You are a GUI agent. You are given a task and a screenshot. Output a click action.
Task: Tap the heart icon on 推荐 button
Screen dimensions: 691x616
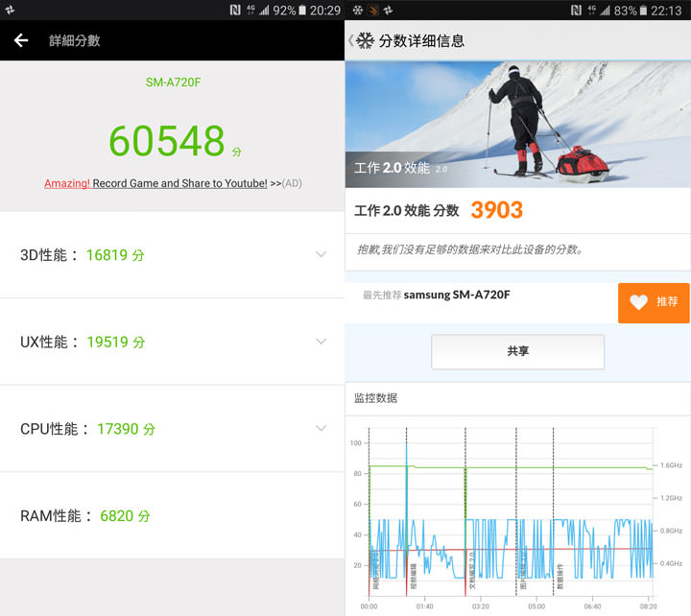click(639, 302)
